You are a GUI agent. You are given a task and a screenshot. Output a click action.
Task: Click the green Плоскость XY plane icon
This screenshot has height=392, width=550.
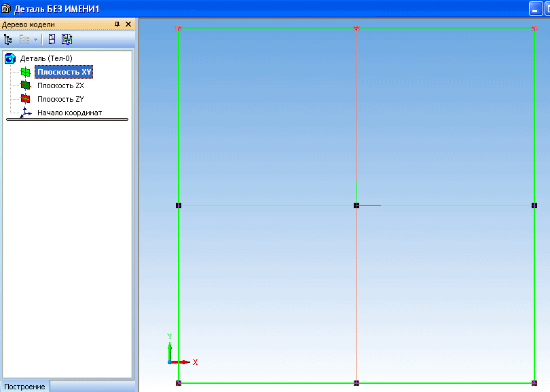(25, 72)
